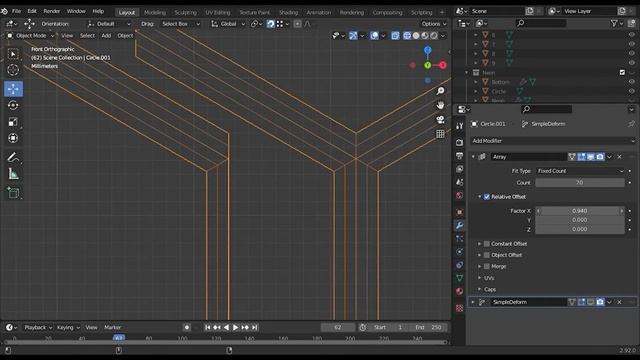Select the Annotate tool
640x360 pixels.
[13, 158]
